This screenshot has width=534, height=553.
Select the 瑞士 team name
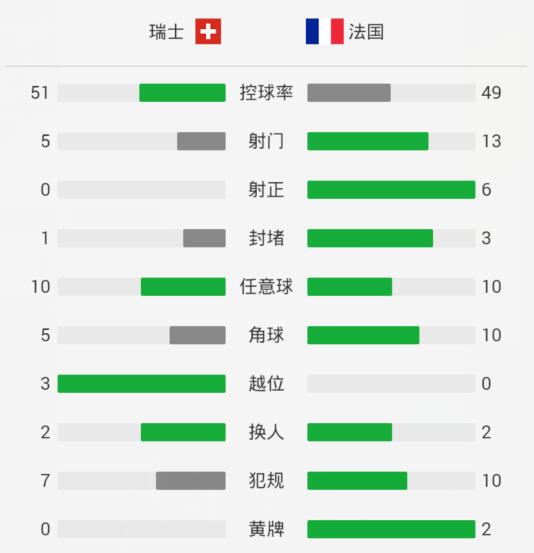coord(166,32)
